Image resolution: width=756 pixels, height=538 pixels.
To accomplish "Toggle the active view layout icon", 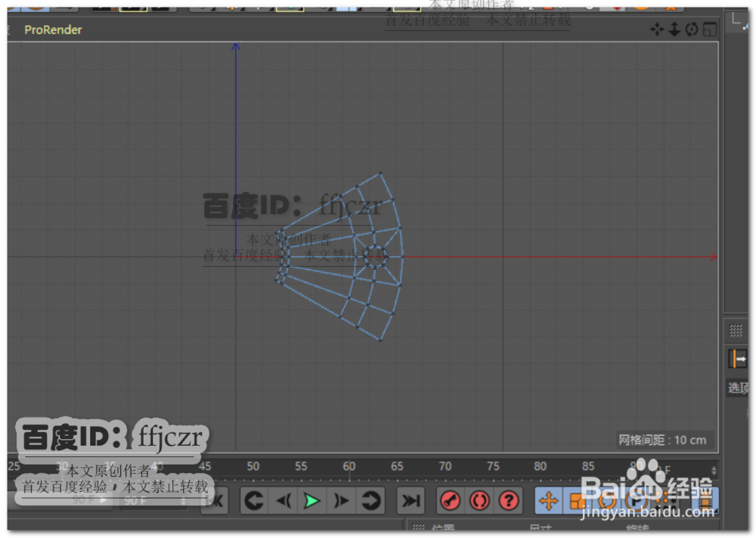I will point(710,30).
